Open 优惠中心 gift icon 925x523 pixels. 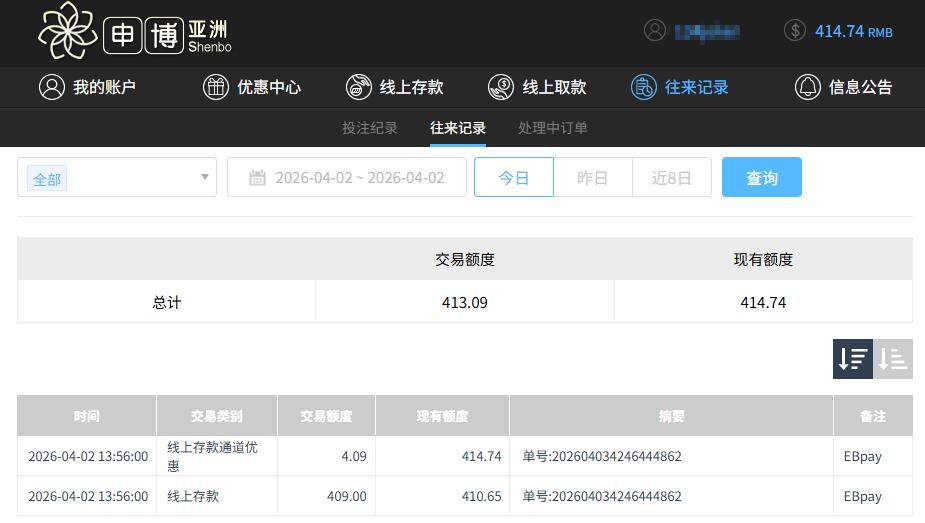(x=216, y=87)
